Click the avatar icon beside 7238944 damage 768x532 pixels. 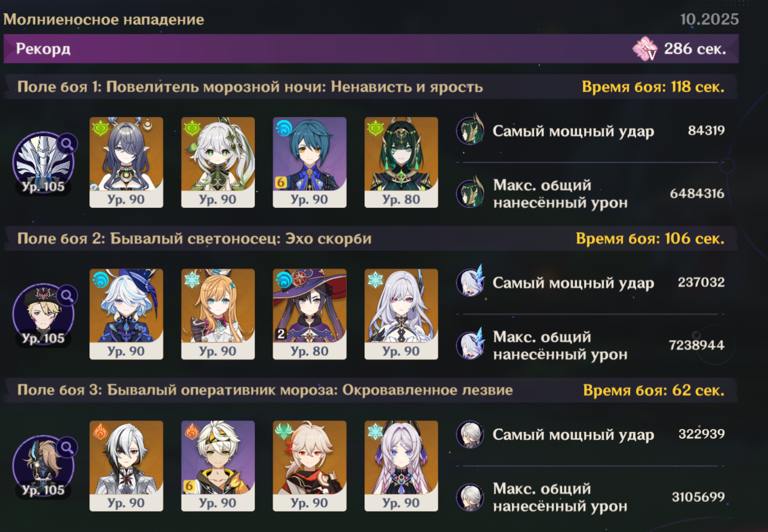tap(470, 345)
